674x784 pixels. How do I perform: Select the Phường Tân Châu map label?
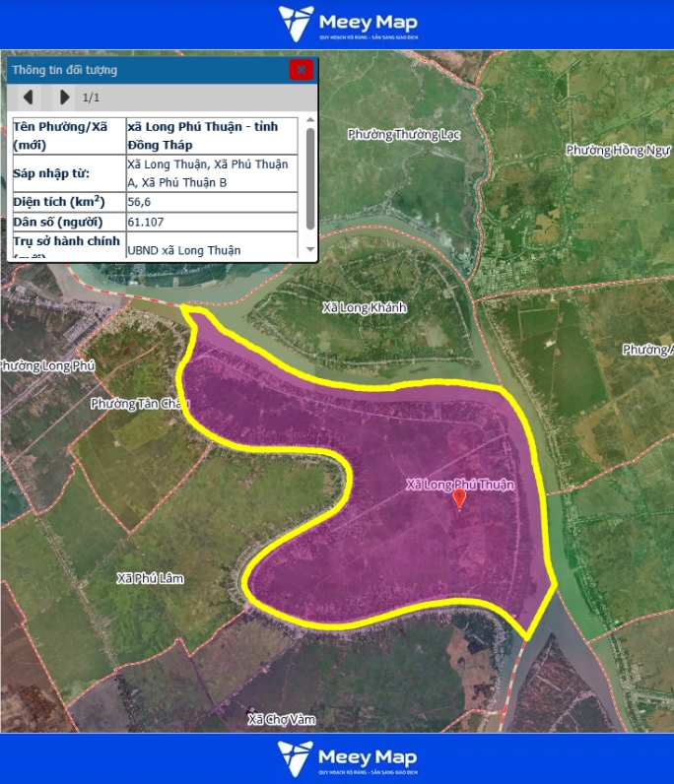click(x=138, y=404)
